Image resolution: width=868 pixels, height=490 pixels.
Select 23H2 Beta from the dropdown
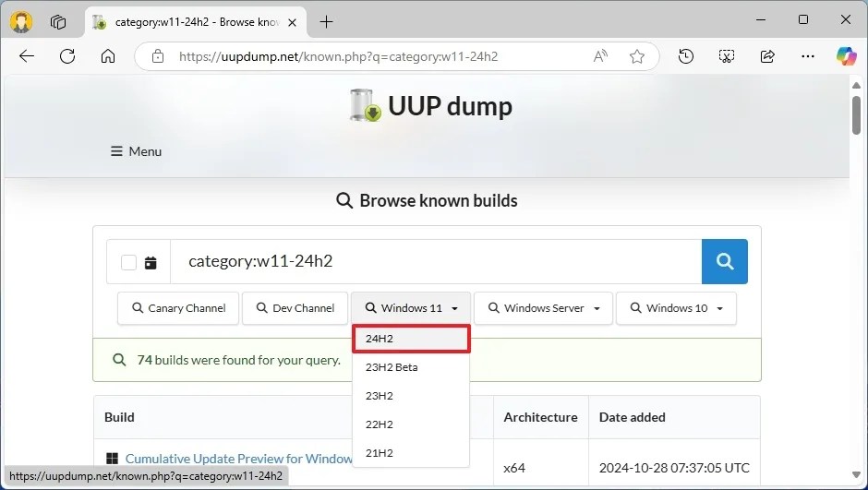pos(411,367)
